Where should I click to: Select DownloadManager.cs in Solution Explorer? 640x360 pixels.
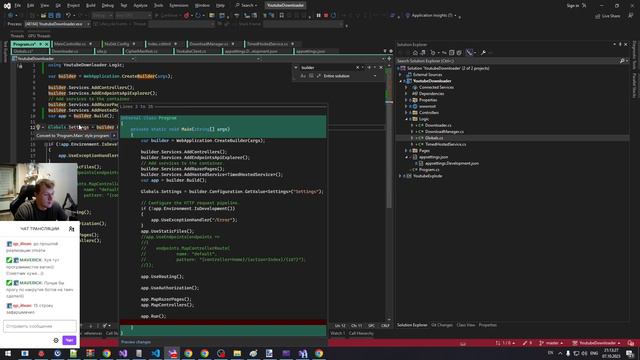coord(444,132)
